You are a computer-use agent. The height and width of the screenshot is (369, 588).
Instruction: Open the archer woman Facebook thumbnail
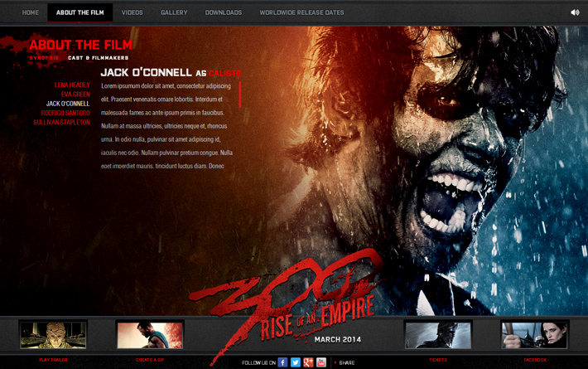pos(535,335)
